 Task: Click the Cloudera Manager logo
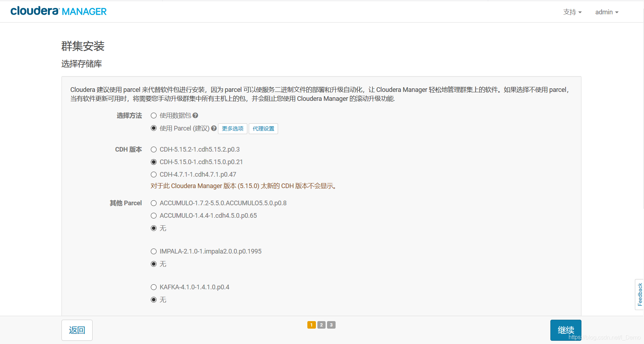pyautogui.click(x=59, y=11)
